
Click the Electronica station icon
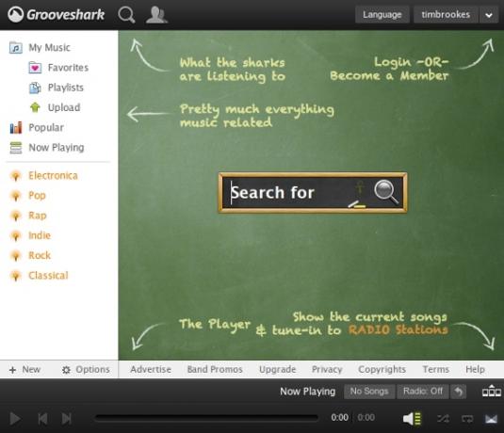click(x=15, y=176)
